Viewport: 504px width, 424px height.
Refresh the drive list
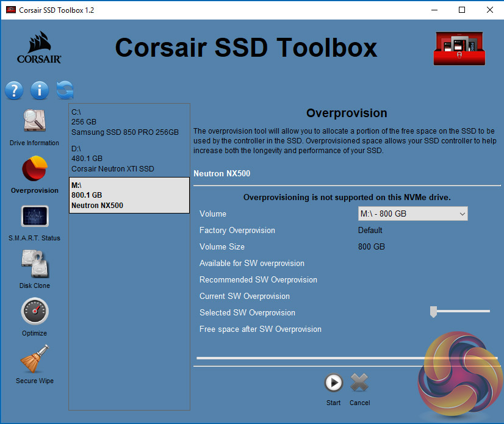[x=65, y=90]
